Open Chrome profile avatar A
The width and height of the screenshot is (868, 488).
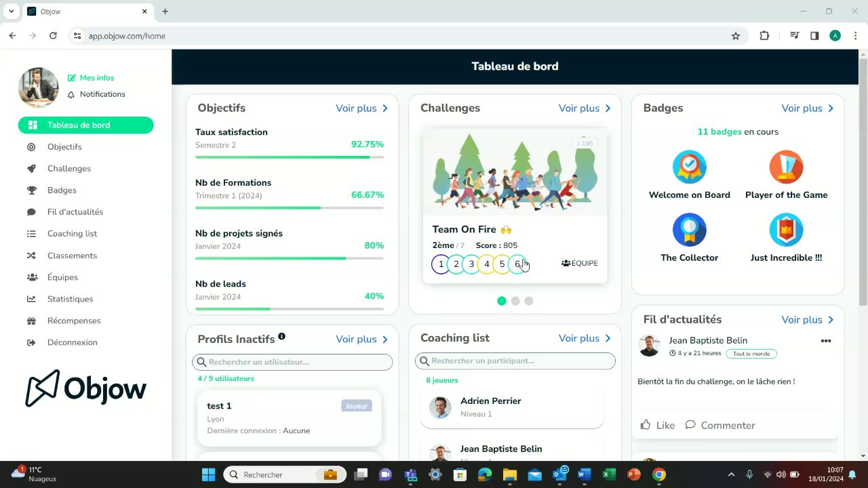835,36
